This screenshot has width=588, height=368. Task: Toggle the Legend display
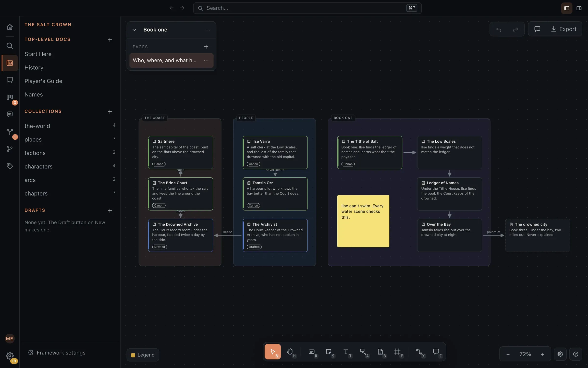pyautogui.click(x=143, y=355)
